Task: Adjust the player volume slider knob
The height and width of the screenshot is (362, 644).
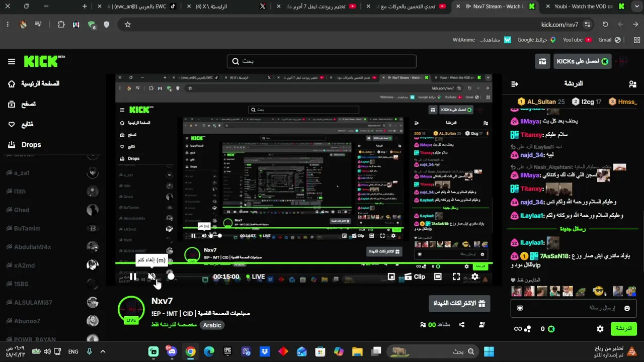Action: 171,276
